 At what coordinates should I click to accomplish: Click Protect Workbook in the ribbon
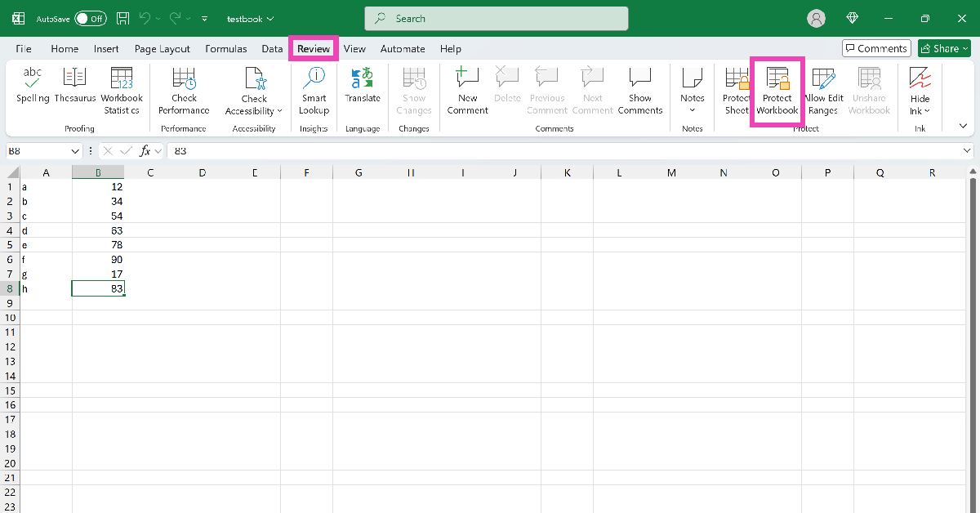(777, 91)
